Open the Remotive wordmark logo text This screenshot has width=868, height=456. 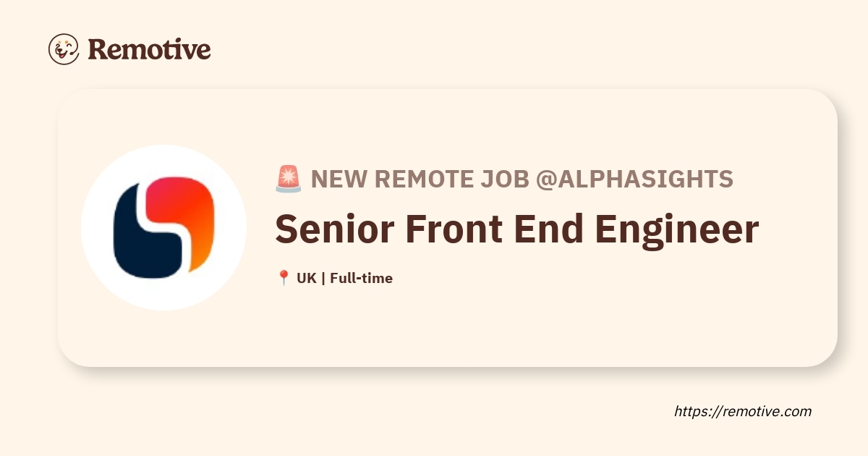(x=149, y=49)
